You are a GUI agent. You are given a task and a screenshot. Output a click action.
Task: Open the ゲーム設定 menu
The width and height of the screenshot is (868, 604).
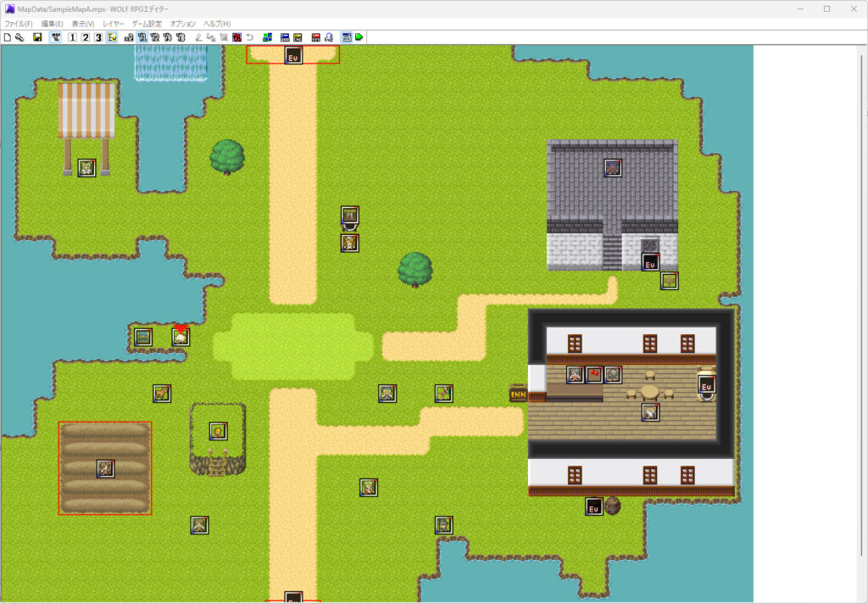coord(147,24)
